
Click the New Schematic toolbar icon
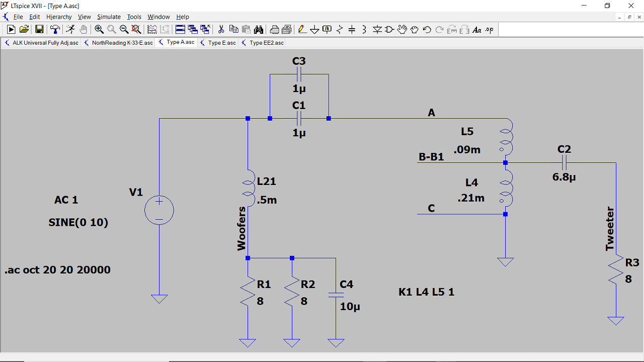coord(11,30)
